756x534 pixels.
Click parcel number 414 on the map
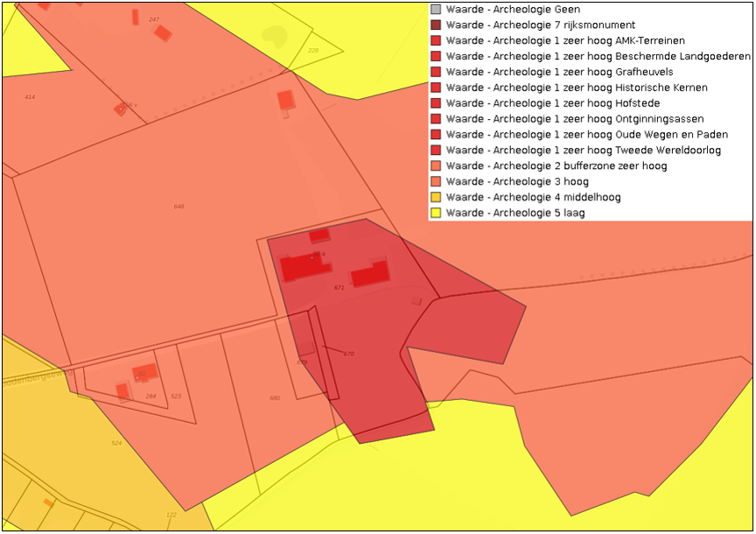30,97
